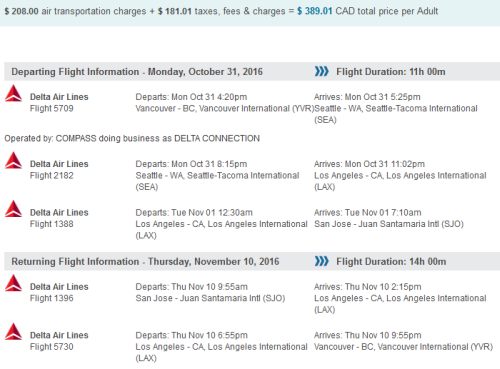Click Flight 5730 number text
The height and width of the screenshot is (369, 500).
[52, 347]
